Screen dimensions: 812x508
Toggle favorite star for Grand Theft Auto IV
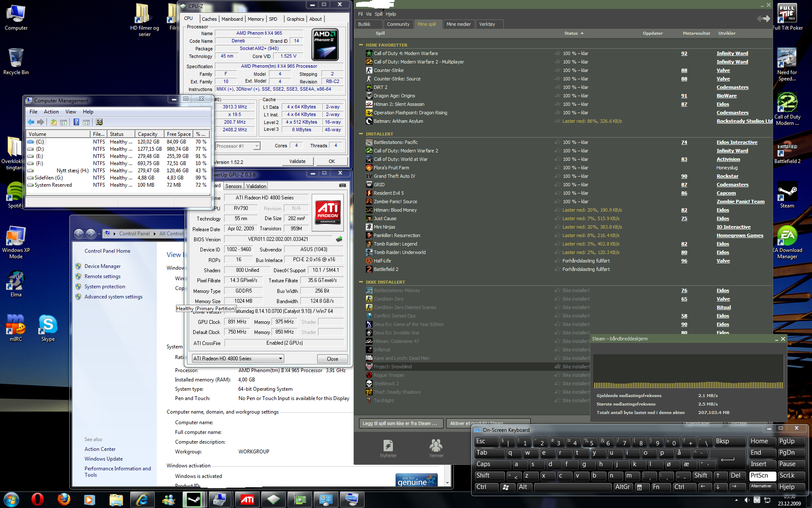557,176
